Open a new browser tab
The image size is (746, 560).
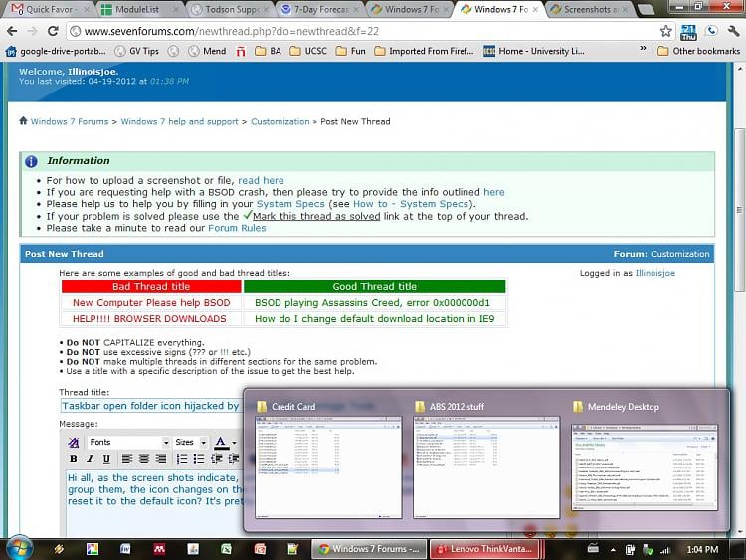[x=646, y=9]
